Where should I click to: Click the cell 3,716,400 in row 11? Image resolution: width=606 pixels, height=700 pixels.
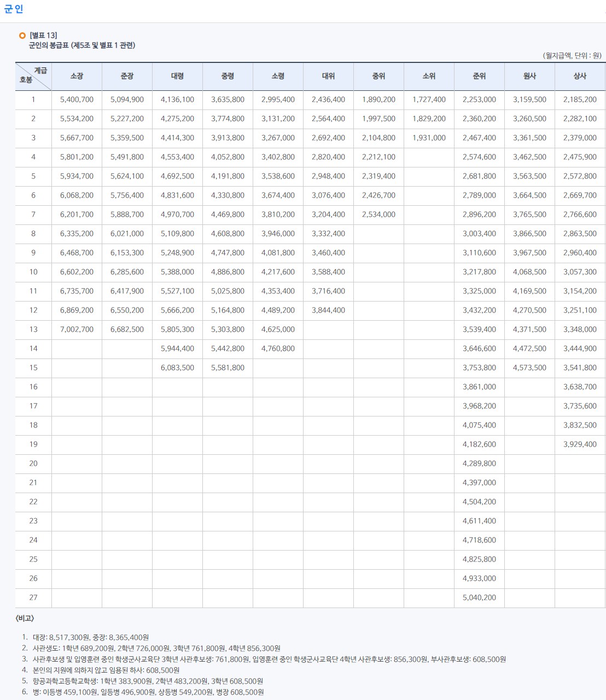pyautogui.click(x=328, y=291)
